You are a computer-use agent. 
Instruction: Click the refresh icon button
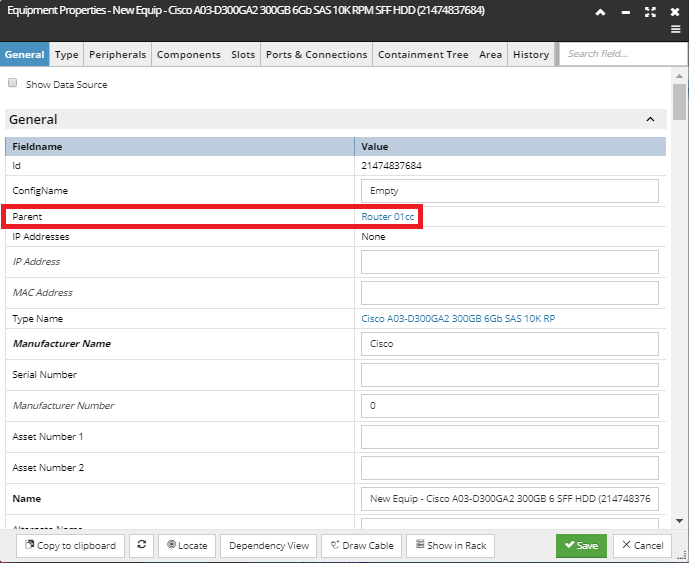tap(141, 545)
